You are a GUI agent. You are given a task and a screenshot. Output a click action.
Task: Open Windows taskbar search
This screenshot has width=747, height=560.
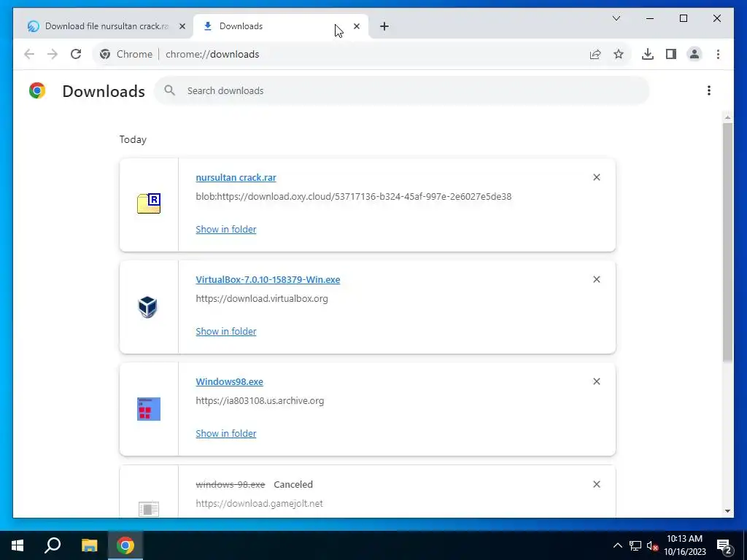click(53, 545)
